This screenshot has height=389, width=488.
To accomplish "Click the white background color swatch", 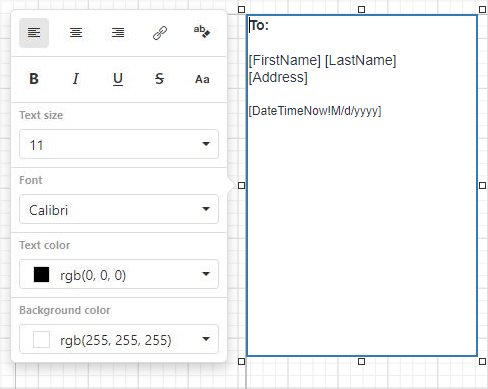I will (41, 339).
